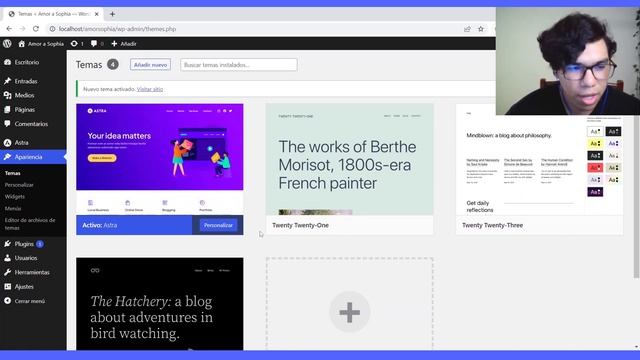Viewport: 640px width, 360px height.
Task: Click the site information icon beside URL
Action: pyautogui.click(x=52, y=29)
